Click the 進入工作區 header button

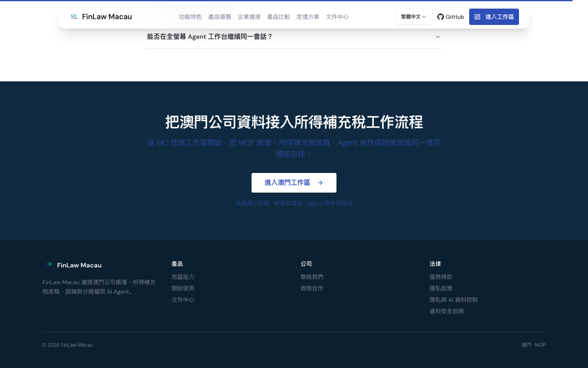tap(494, 17)
